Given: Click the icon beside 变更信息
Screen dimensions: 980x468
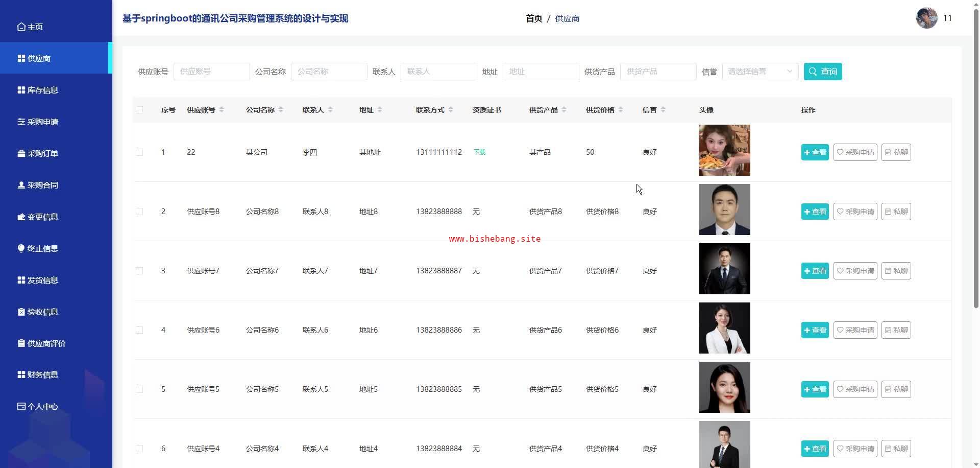Looking at the screenshot, I should pyautogui.click(x=21, y=217).
